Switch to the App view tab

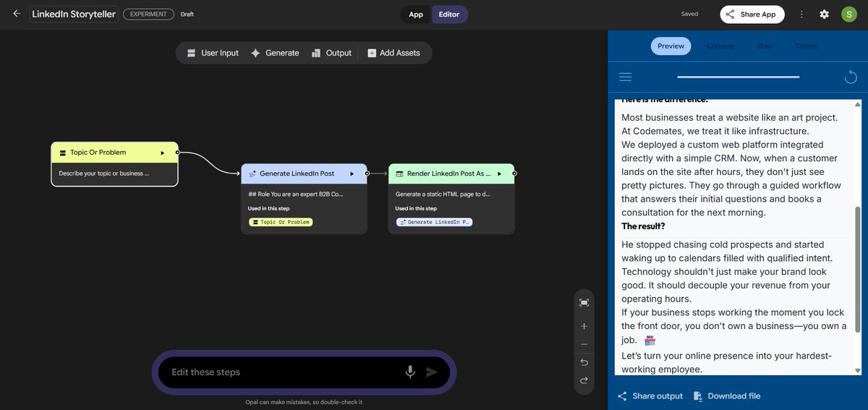click(416, 14)
